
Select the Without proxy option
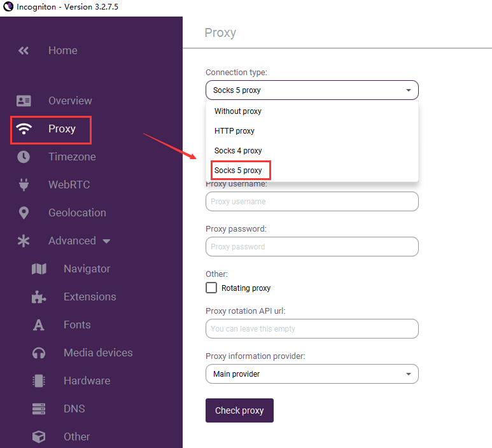[238, 111]
